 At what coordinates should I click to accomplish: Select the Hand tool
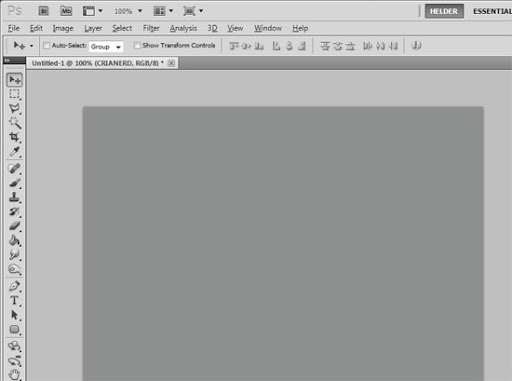14,375
